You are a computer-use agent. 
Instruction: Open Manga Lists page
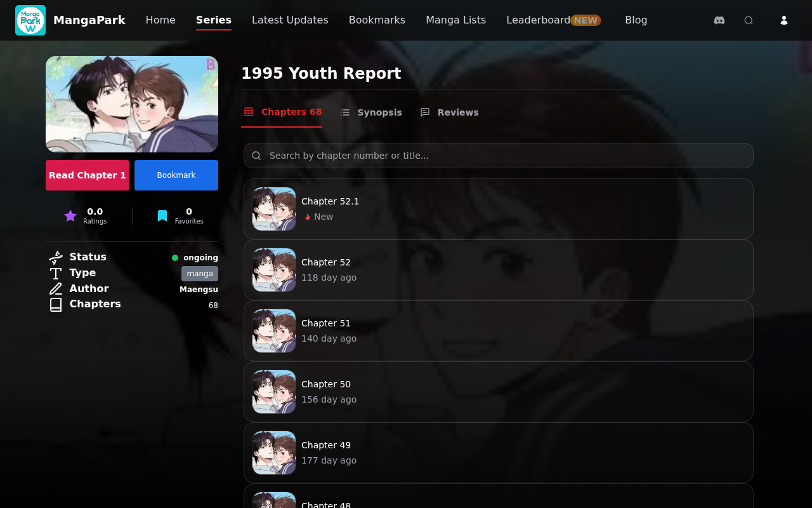[x=455, y=20]
